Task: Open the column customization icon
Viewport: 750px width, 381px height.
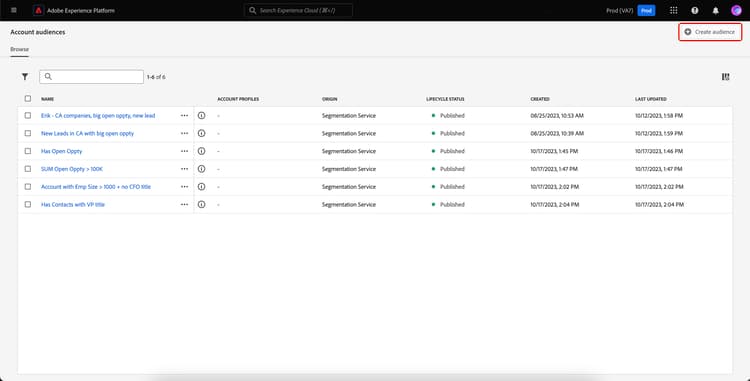Action: point(726,76)
